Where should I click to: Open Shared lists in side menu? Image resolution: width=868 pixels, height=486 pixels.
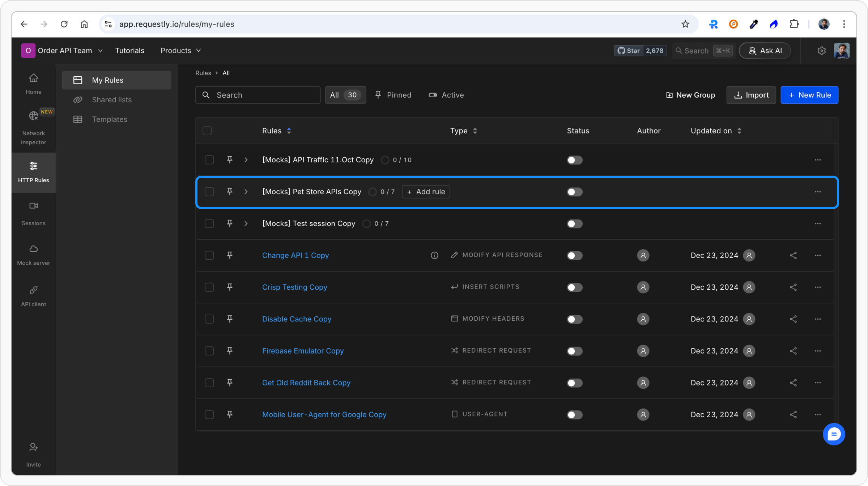(112, 100)
